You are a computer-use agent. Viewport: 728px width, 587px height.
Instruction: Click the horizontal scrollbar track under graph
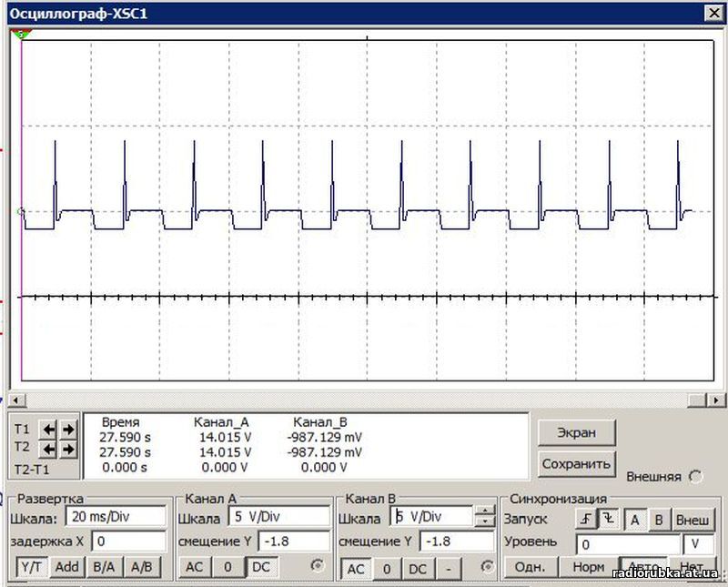pos(357,400)
